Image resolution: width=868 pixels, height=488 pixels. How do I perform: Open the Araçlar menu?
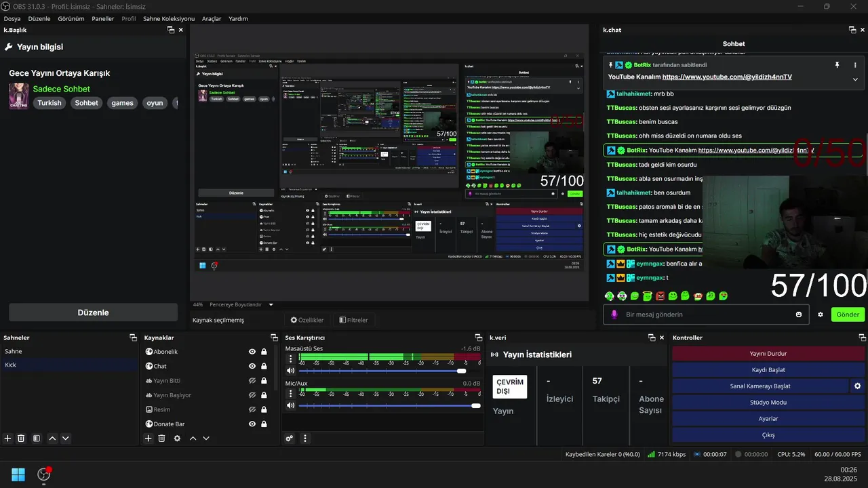(x=212, y=19)
